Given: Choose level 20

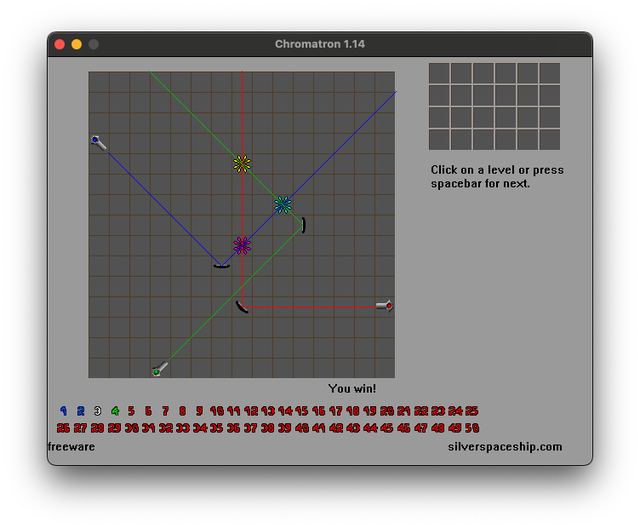Looking at the screenshot, I should 387,410.
